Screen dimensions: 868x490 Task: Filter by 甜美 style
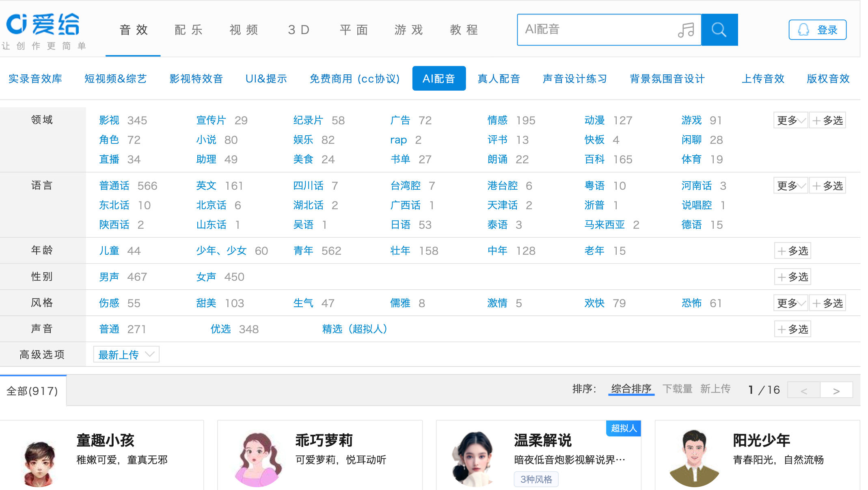point(206,303)
